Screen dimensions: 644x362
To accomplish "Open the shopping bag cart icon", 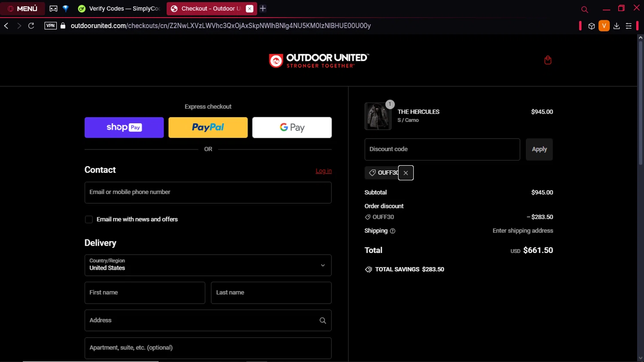I will [x=548, y=60].
